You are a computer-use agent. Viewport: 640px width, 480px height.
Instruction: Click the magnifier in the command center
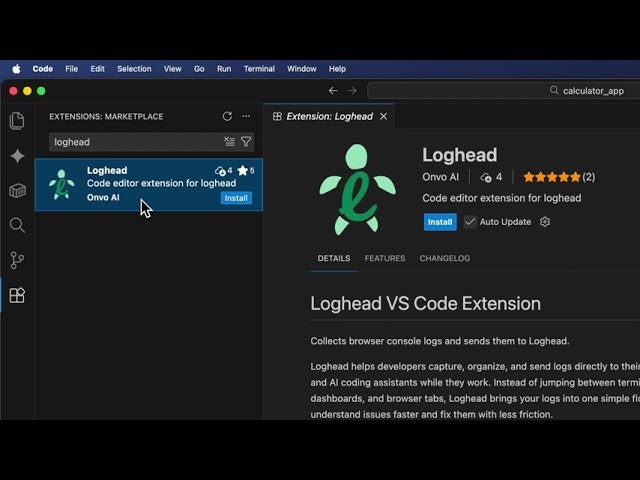tap(554, 90)
